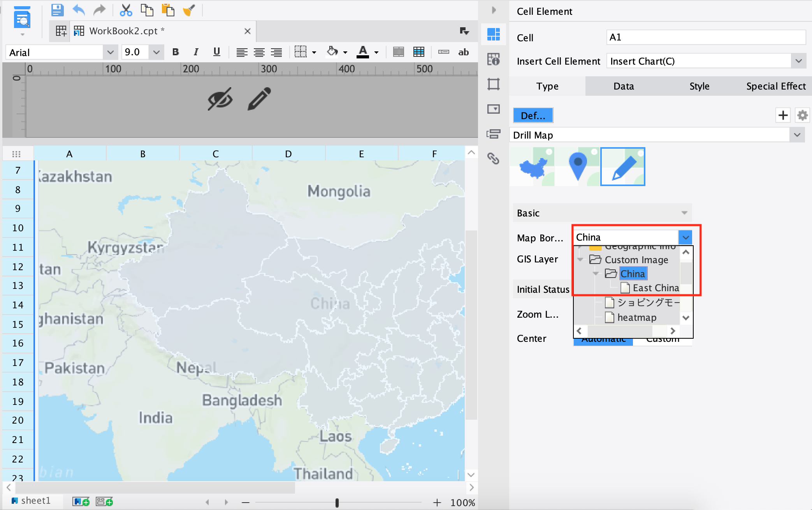Click the hyperlink icon in the sidebar
812x510 pixels.
(493, 158)
